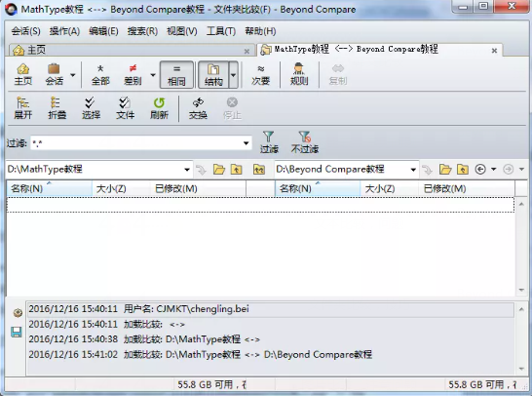
Task: Select the MathType教程 <--> Beyond Compare教程 tab
Action: [379, 50]
